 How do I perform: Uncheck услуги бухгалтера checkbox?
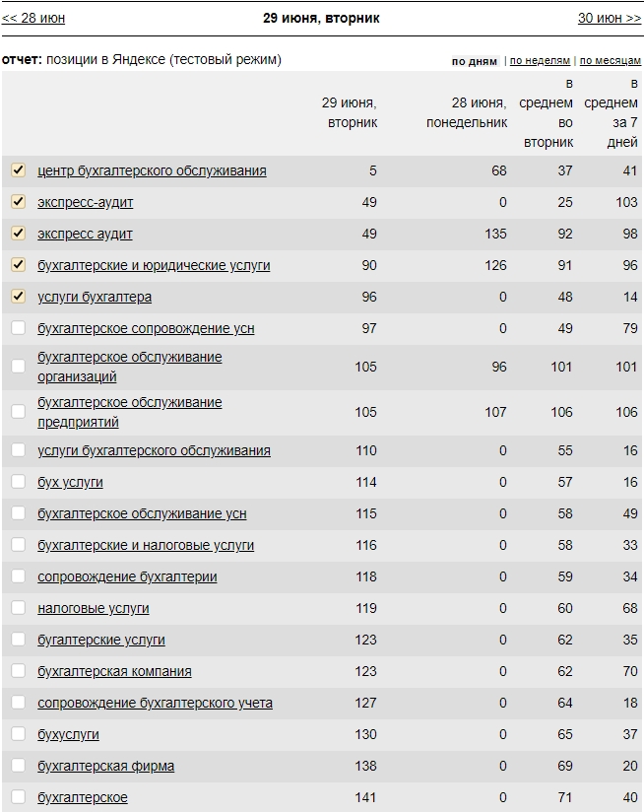click(18, 297)
